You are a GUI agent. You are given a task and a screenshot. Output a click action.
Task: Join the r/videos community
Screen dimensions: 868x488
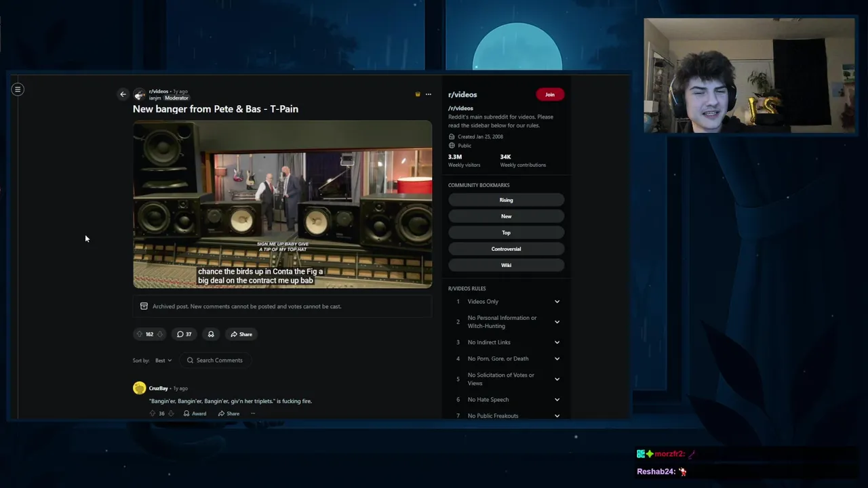coord(550,95)
